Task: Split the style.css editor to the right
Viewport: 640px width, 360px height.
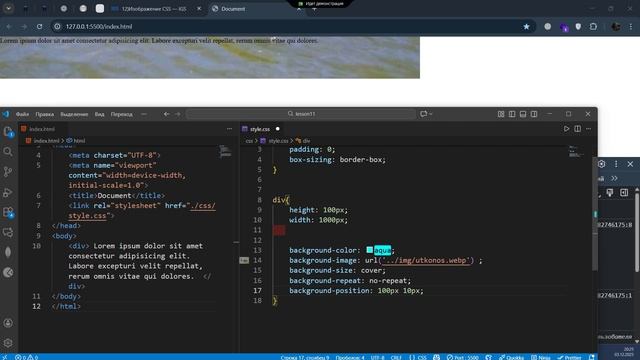Action: [578, 129]
